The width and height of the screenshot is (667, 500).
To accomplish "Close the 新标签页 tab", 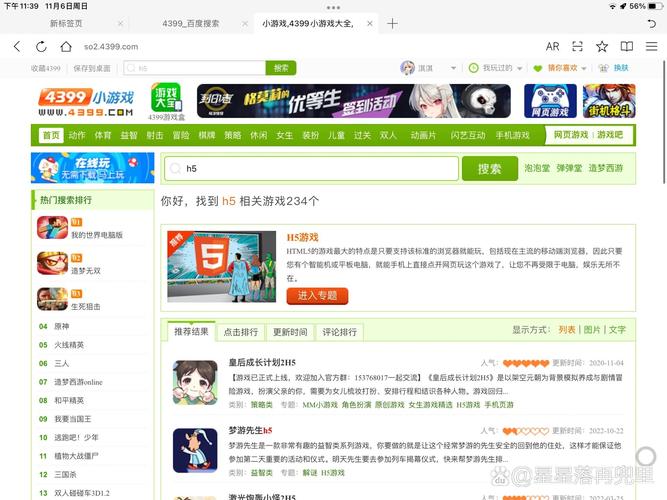I will 120,23.
